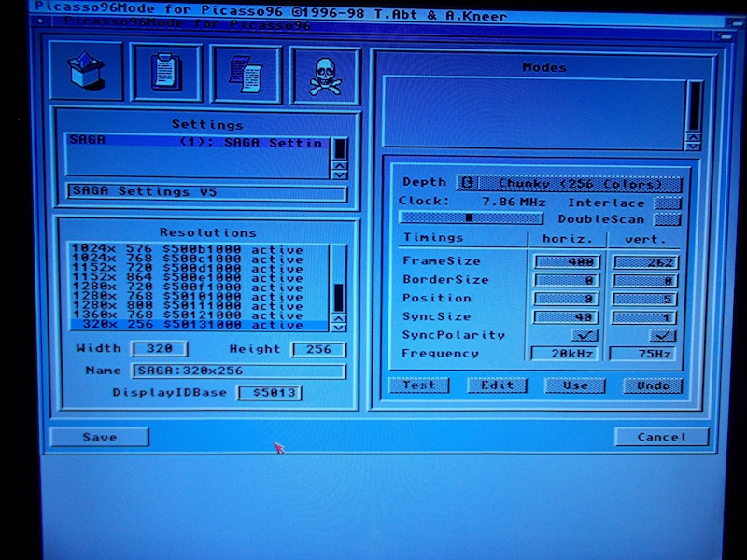Click the cycle icon beside Depth
747x560 pixels.
tap(468, 183)
